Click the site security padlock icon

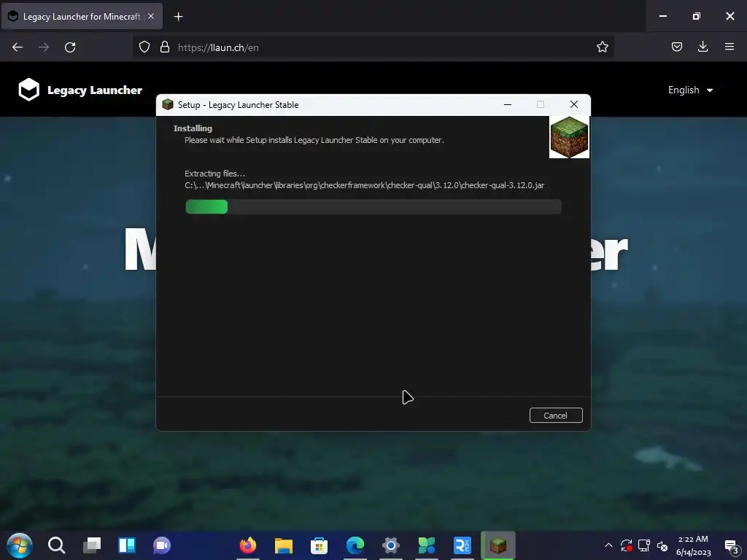pyautogui.click(x=165, y=47)
